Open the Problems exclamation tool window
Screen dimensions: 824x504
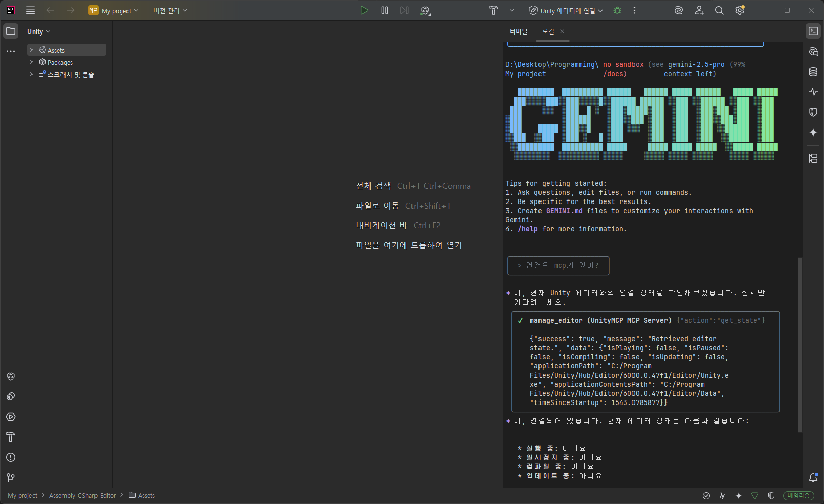point(11,457)
